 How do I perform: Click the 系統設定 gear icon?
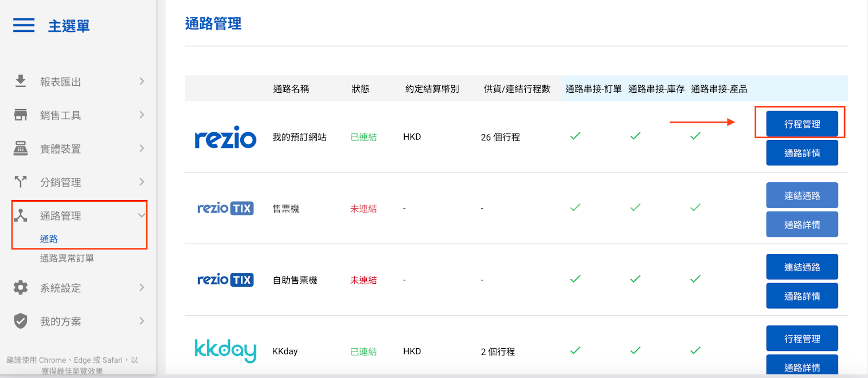[x=21, y=287]
